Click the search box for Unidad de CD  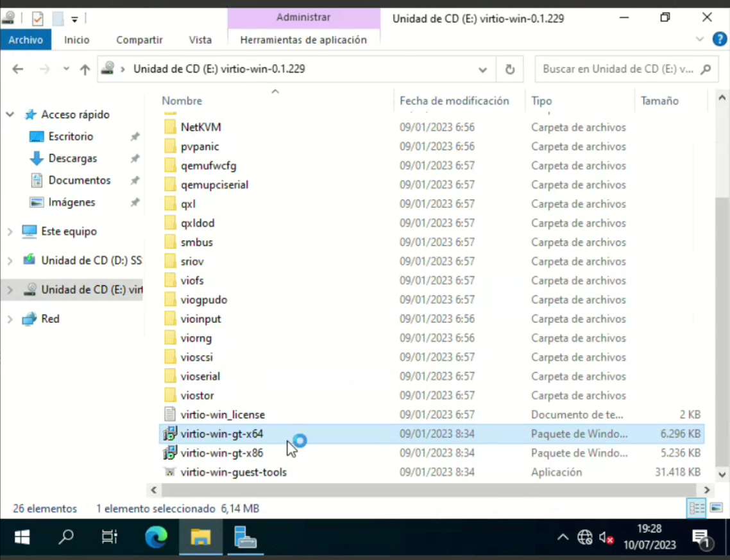point(618,69)
